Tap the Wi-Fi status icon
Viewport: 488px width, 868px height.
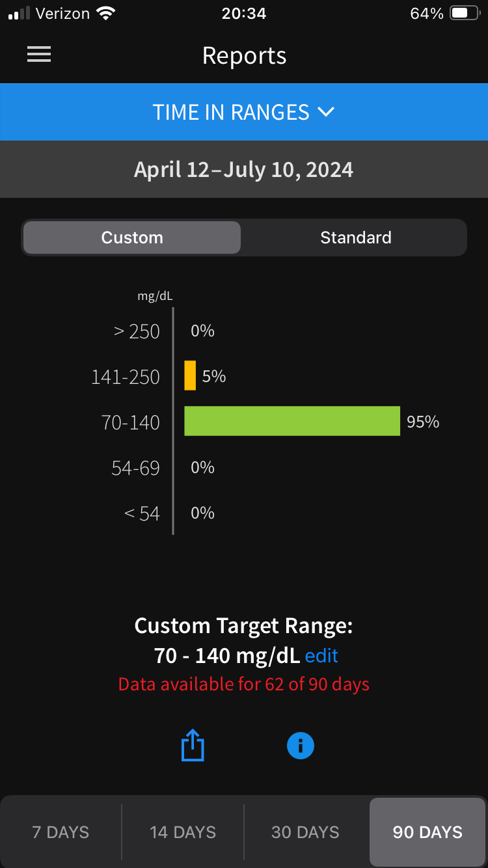coord(105,14)
